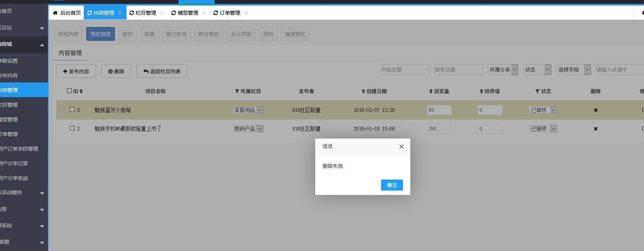Image resolution: width=644 pixels, height=251 pixels.
Task: Filter by 所属栏目 column header
Action: [248, 91]
